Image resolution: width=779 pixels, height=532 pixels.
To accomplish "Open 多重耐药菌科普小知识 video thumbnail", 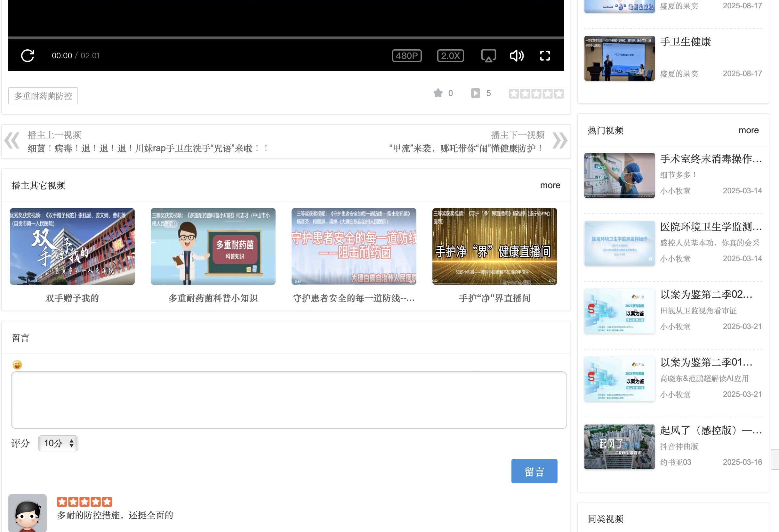I will pos(213,246).
